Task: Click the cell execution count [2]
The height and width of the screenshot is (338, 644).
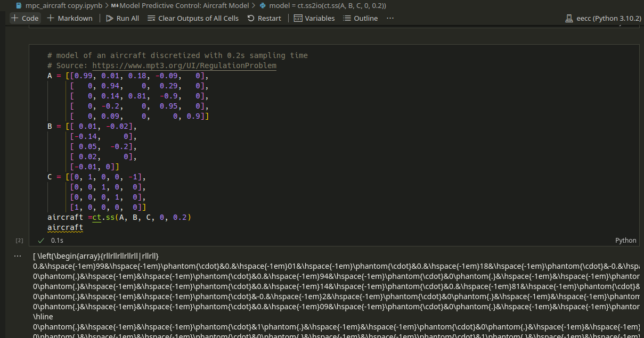Action: click(x=19, y=241)
